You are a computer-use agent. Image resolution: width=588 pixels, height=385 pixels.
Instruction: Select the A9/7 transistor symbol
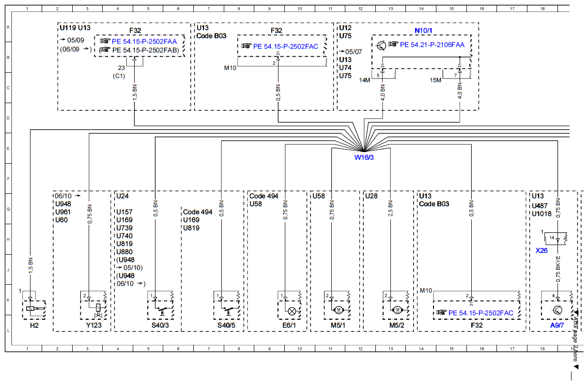(x=558, y=309)
